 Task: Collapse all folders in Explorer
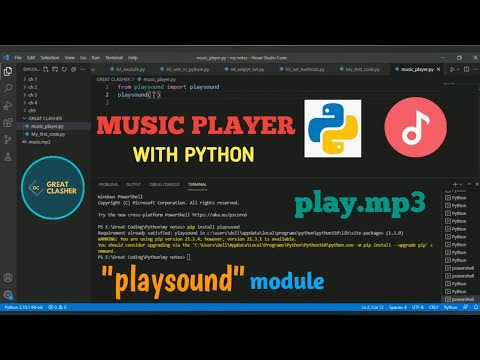point(74,69)
